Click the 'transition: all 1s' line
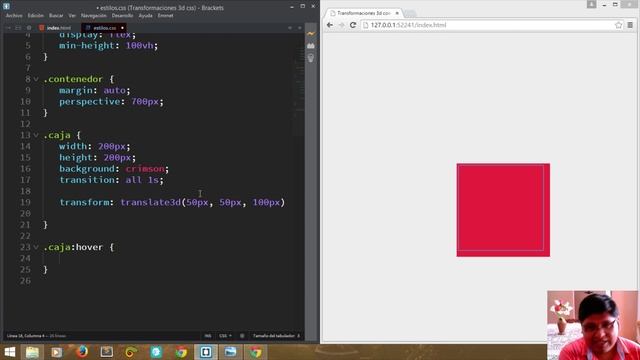 [x=111, y=180]
